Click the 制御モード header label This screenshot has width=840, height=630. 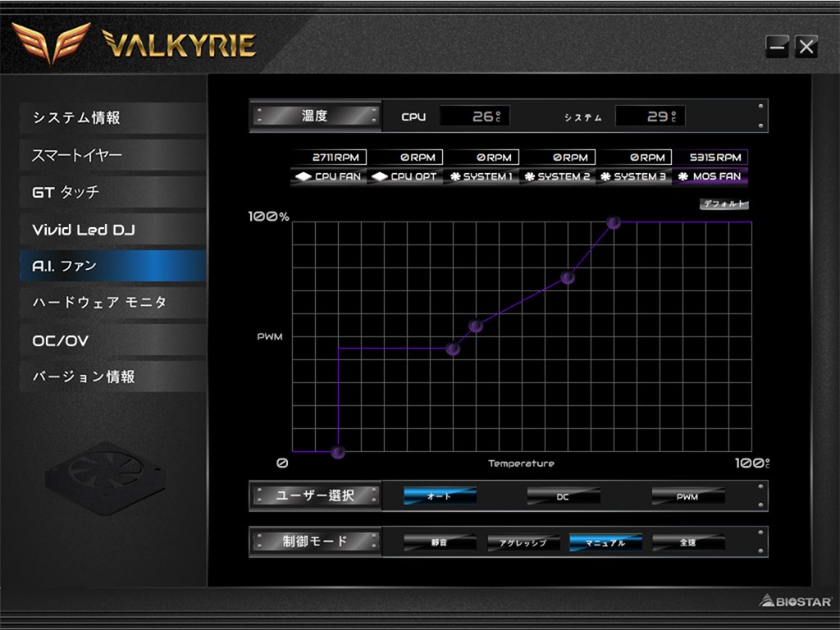pyautogui.click(x=315, y=541)
